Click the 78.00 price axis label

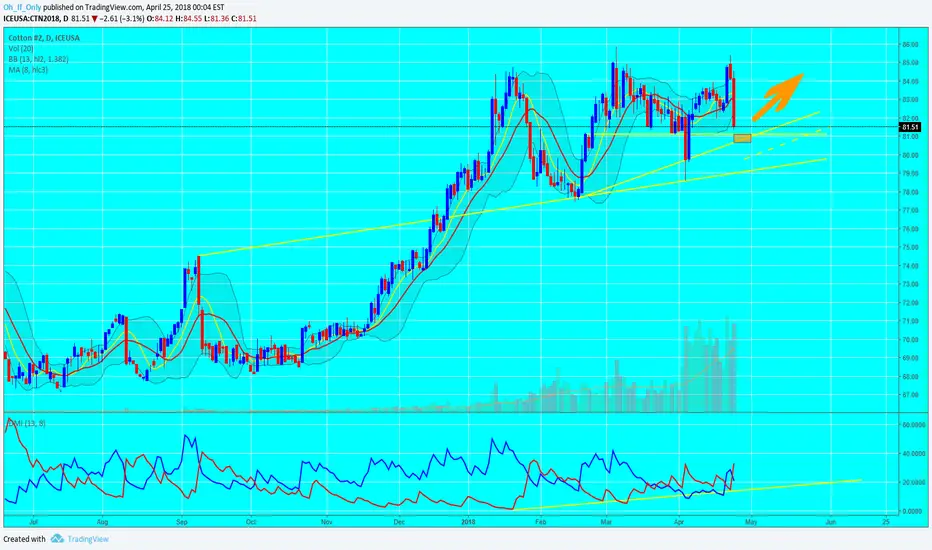click(x=910, y=192)
